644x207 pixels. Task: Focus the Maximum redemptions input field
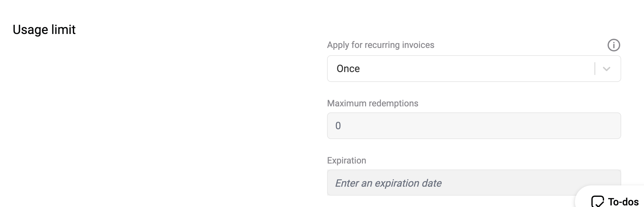pyautogui.click(x=474, y=126)
